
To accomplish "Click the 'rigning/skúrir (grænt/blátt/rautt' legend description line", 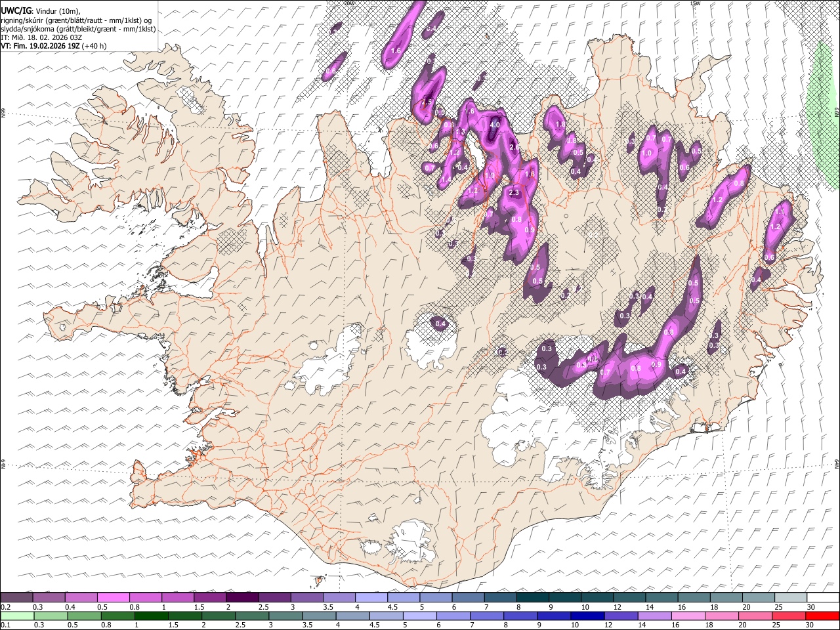I will 78,19.
